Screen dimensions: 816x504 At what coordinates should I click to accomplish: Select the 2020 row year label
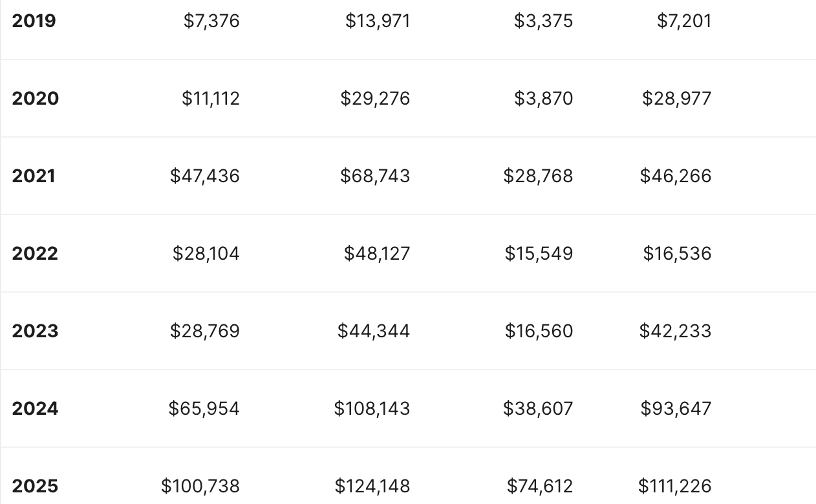(35, 98)
